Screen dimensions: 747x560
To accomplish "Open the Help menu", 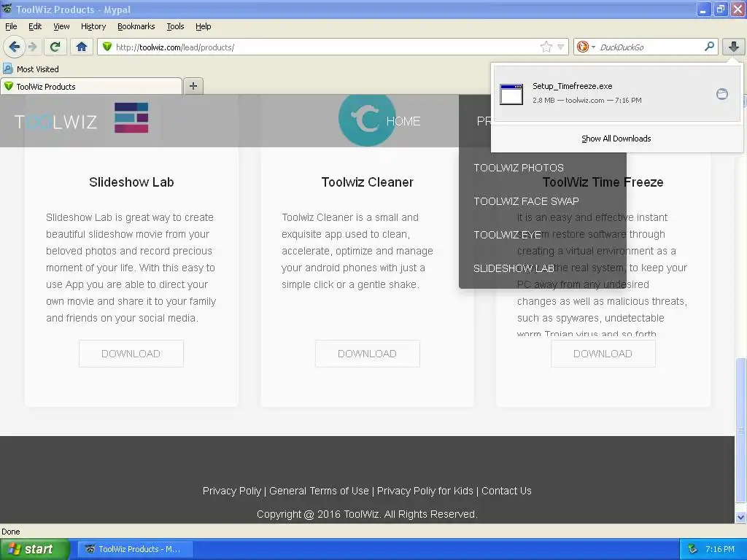I will click(x=203, y=26).
